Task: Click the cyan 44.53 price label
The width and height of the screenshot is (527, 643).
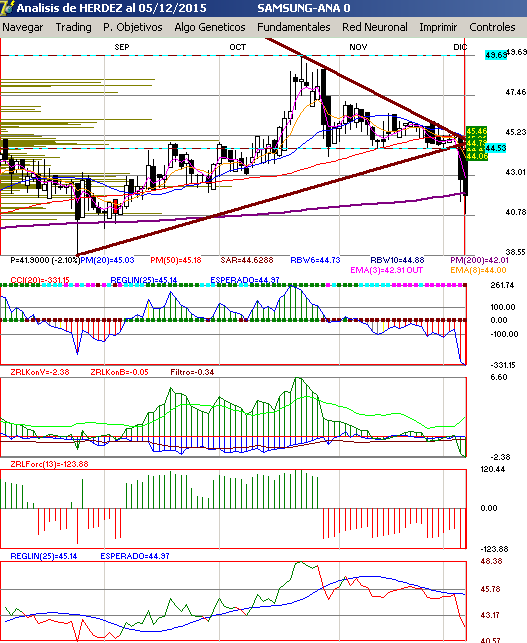Action: click(495, 148)
